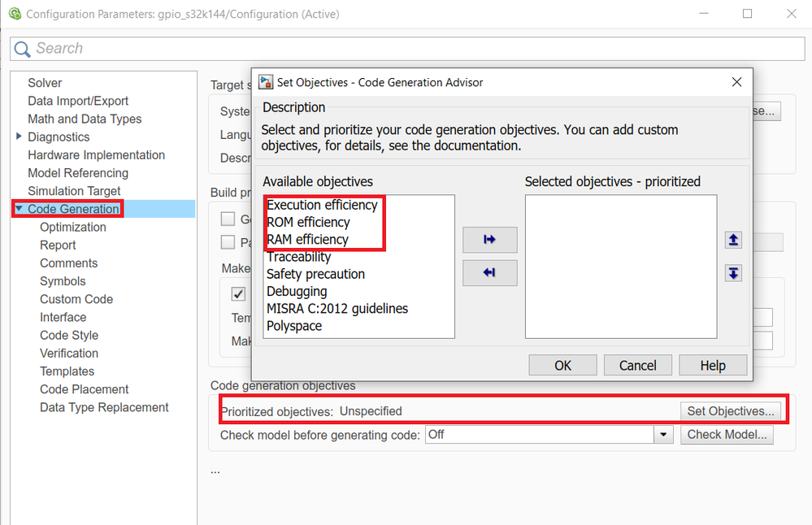Click the Selected objectives prioritized list box
This screenshot has height=525, width=812.
click(621, 267)
